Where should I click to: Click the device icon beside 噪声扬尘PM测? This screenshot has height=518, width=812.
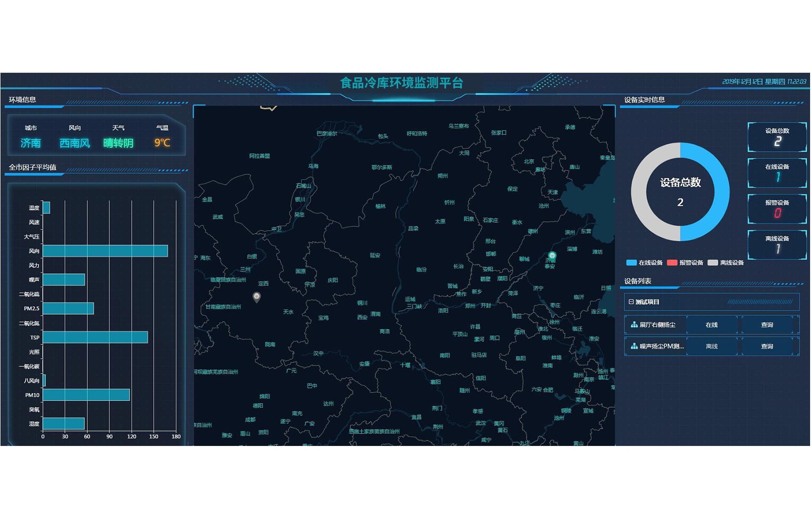(x=634, y=346)
